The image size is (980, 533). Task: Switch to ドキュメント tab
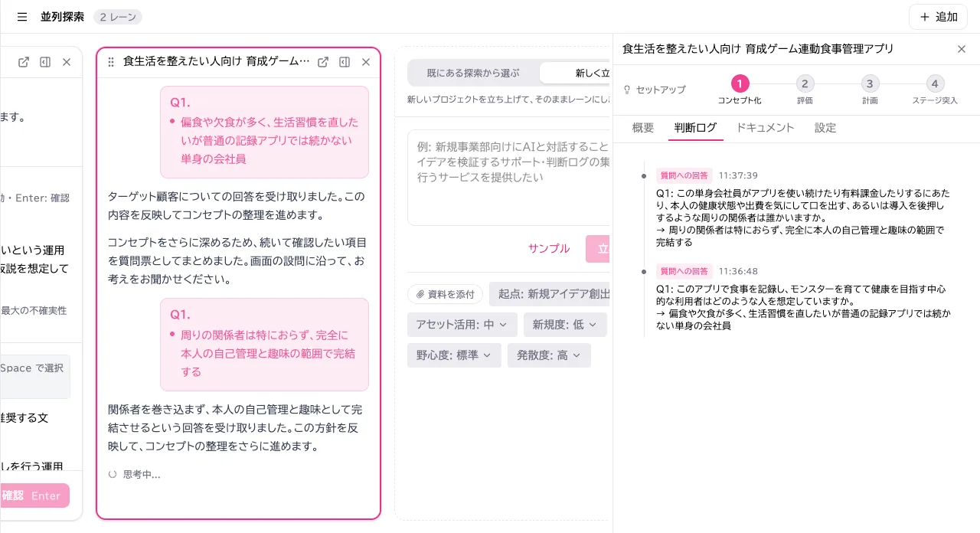click(765, 128)
